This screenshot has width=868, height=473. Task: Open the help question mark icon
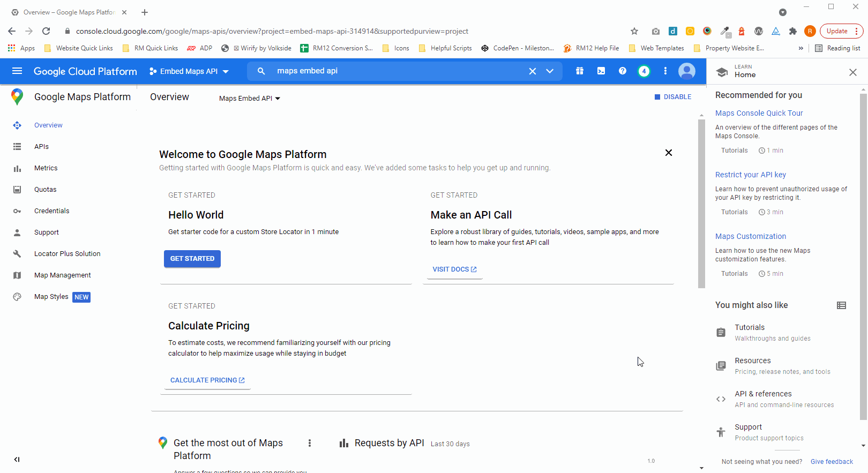tap(623, 71)
